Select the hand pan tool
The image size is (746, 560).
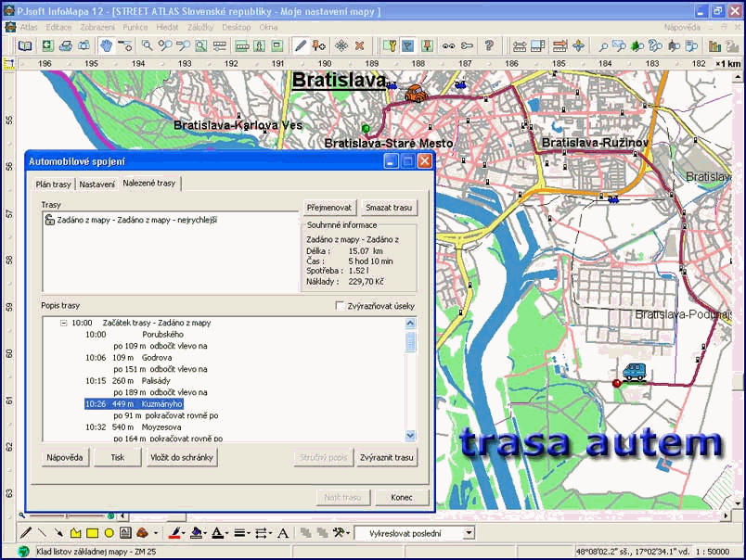pos(106,45)
